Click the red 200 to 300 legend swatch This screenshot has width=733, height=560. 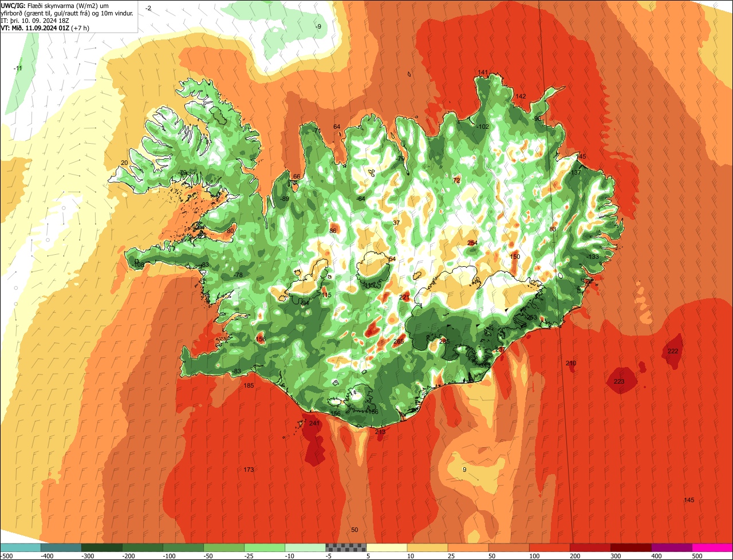click(x=589, y=547)
